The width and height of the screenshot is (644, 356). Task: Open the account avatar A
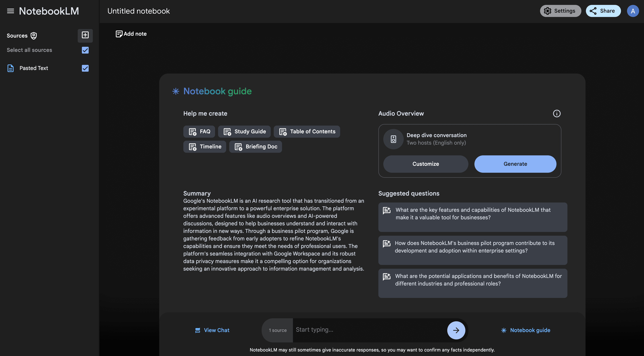[633, 11]
